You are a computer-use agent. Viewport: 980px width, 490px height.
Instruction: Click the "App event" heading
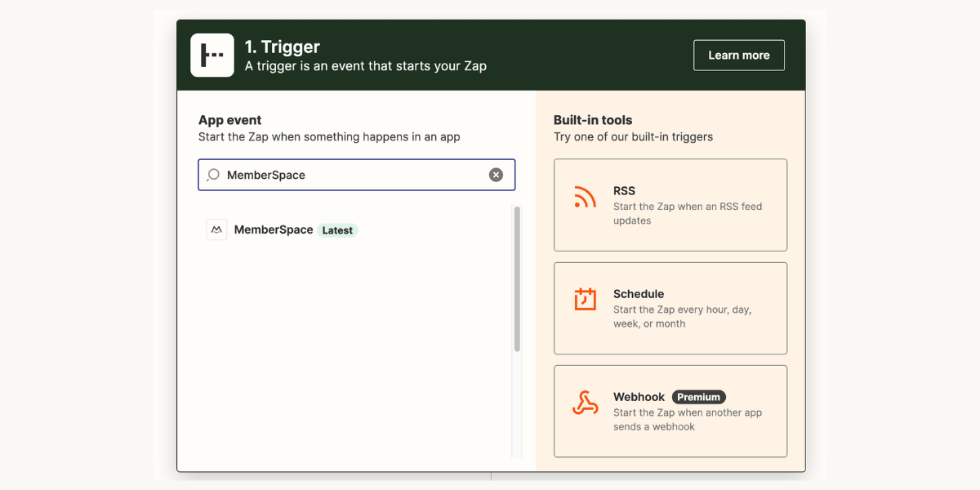click(230, 120)
